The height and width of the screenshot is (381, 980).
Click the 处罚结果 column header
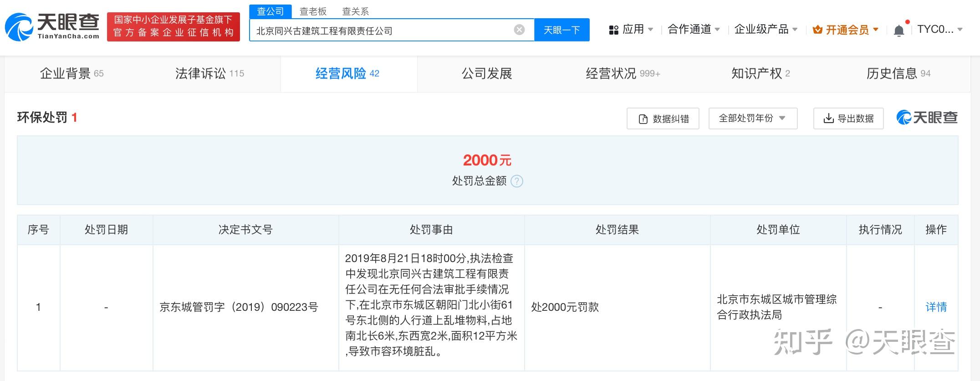coord(618,230)
